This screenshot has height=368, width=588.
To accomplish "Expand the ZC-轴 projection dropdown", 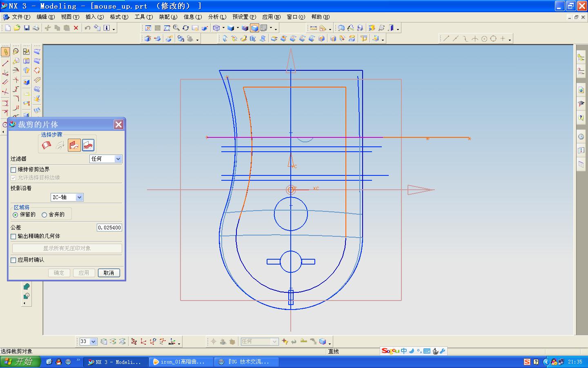I will tap(79, 197).
